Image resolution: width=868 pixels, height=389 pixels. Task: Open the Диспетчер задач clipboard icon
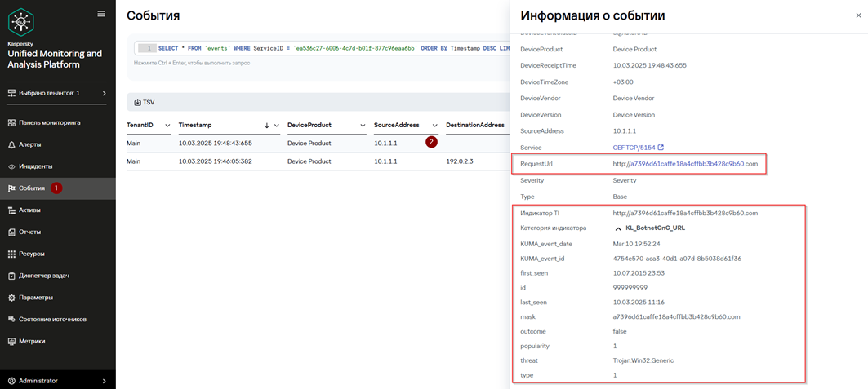(11, 276)
